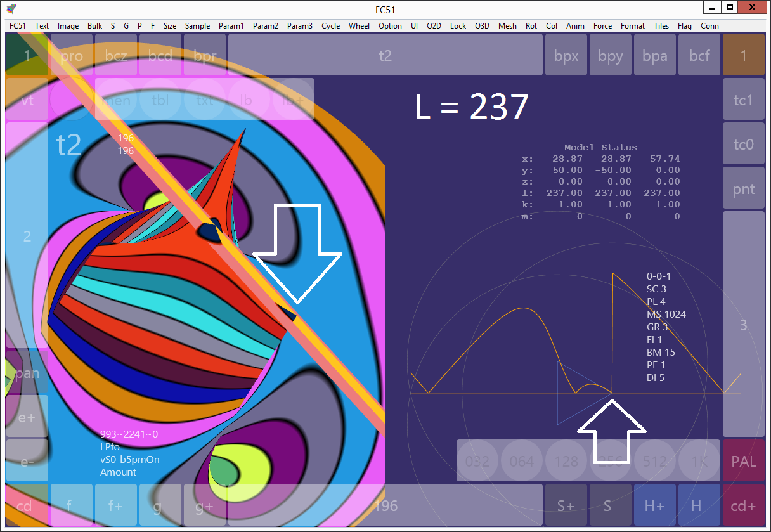The width and height of the screenshot is (771, 532).
Task: Click the e+ button
Action: point(27,417)
